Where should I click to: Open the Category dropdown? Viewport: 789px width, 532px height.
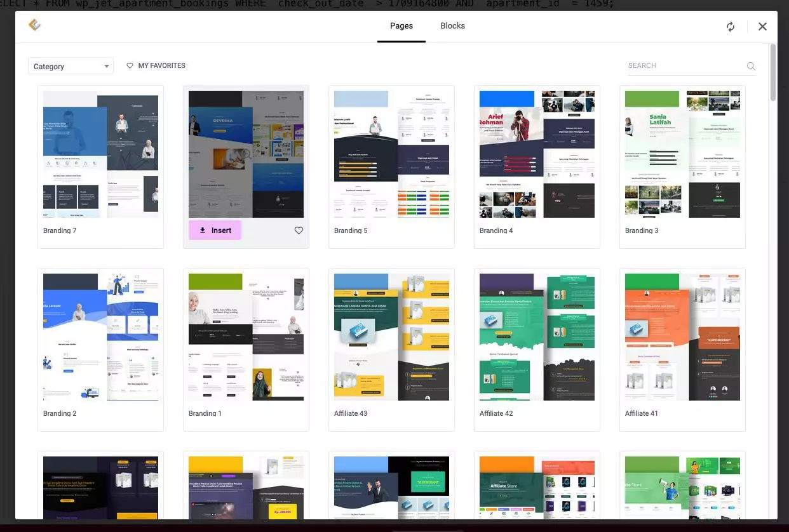coord(71,66)
